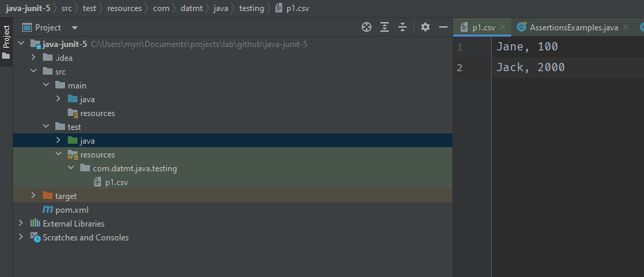Click the Select Opened File locate icon

pyautogui.click(x=367, y=28)
